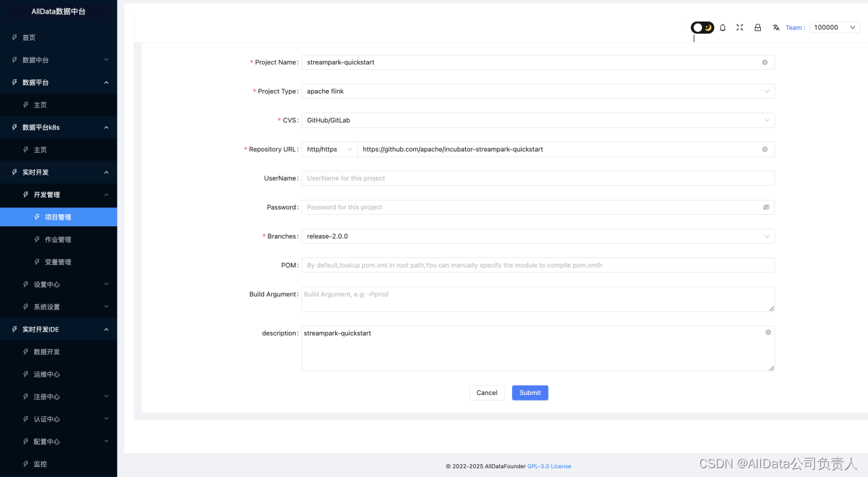Click lightning icon beside 设置中心

tap(26, 285)
